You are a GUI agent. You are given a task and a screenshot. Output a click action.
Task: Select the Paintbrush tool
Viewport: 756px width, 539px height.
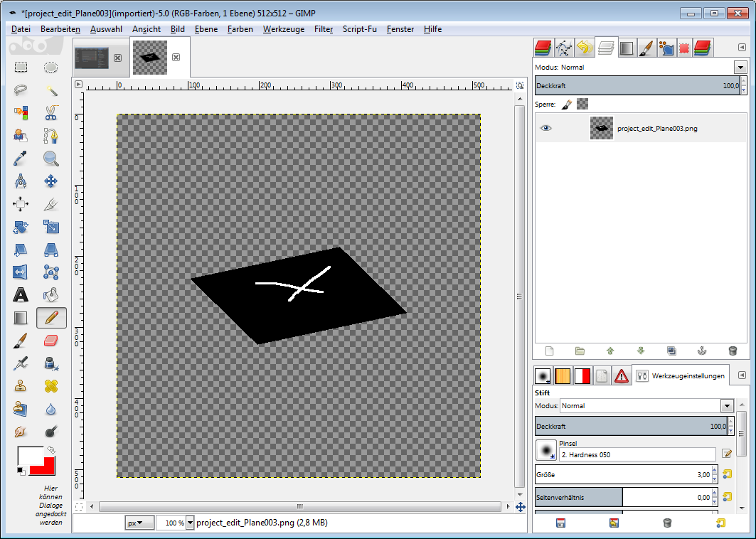(21, 341)
